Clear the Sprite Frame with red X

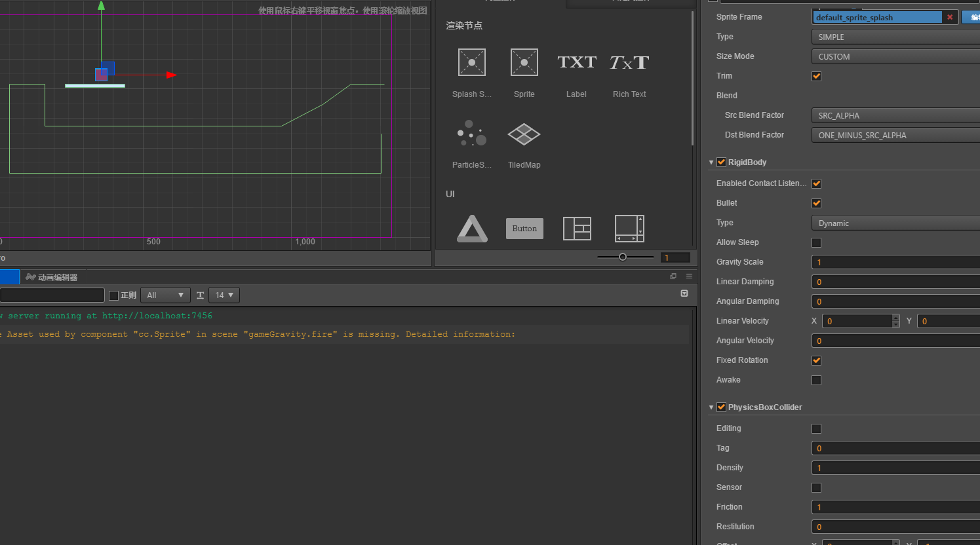point(950,17)
